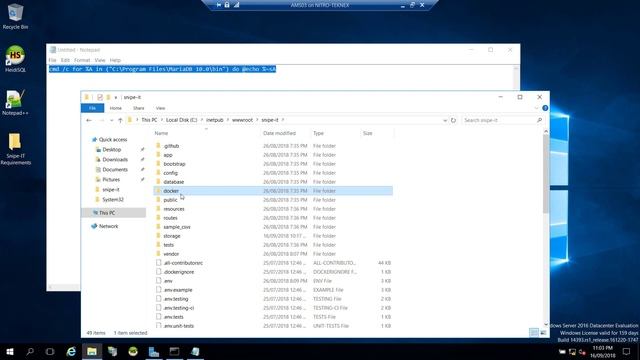The height and width of the screenshot is (360, 640).
Task: Pin the remote session connection bar
Action: pyautogui.click(x=219, y=5)
